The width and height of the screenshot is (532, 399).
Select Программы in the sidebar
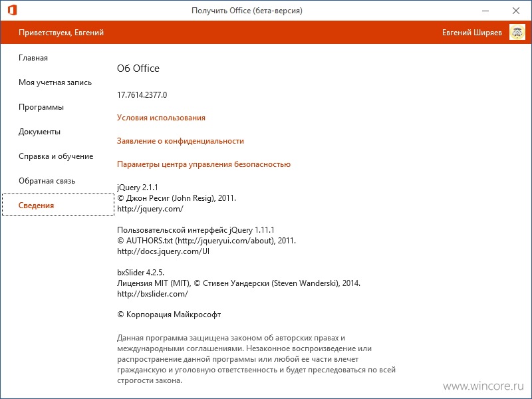[41, 107]
